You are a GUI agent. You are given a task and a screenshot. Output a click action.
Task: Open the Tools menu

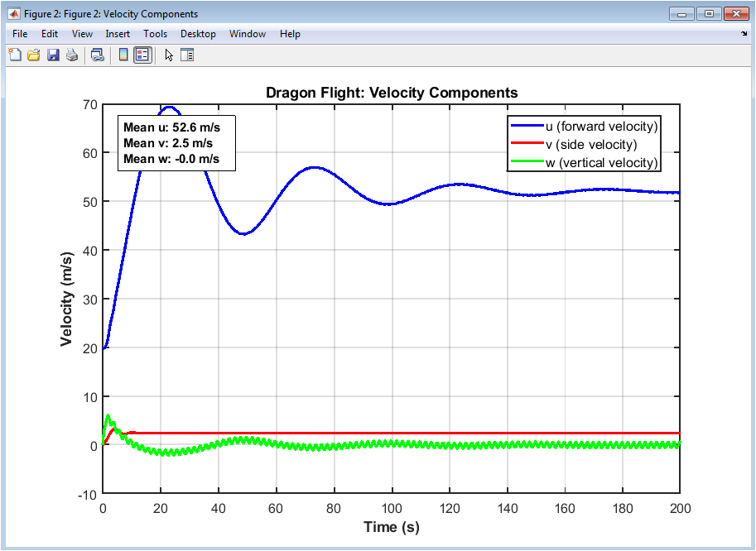point(155,34)
